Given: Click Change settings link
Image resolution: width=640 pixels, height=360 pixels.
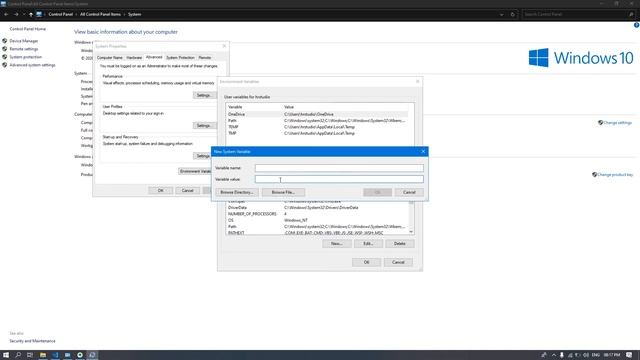Looking at the screenshot, I should pyautogui.click(x=618, y=122).
